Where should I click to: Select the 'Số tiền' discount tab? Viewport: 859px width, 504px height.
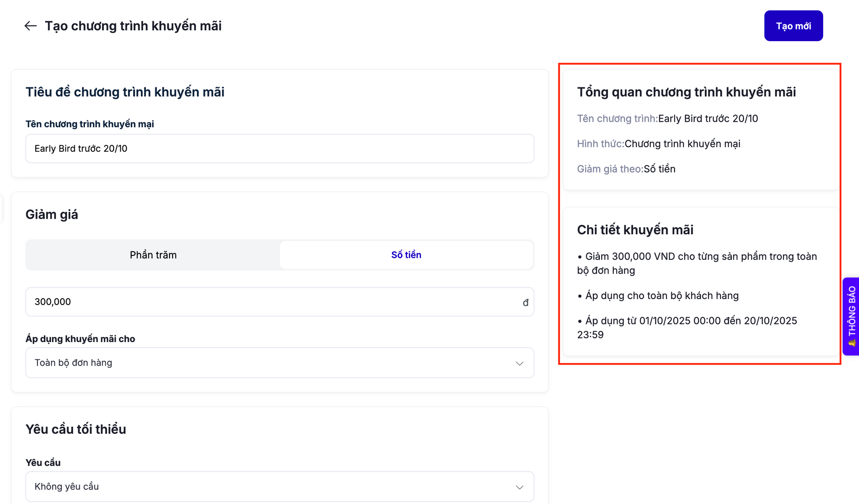[406, 255]
